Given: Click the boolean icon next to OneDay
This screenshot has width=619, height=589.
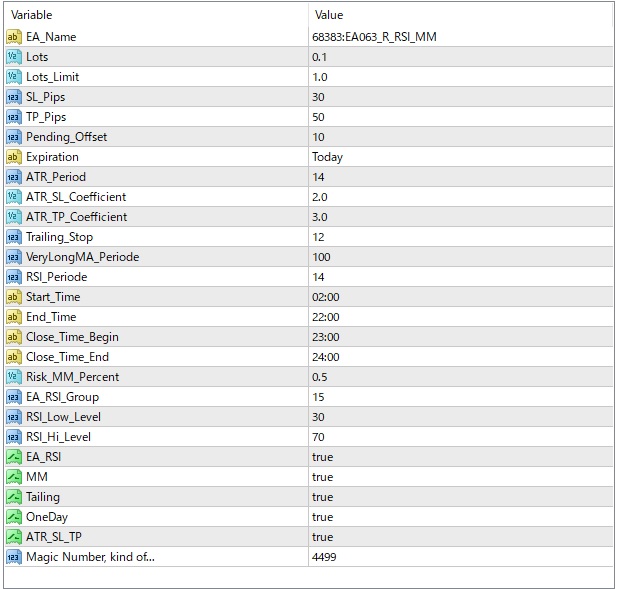Looking at the screenshot, I should (14, 517).
